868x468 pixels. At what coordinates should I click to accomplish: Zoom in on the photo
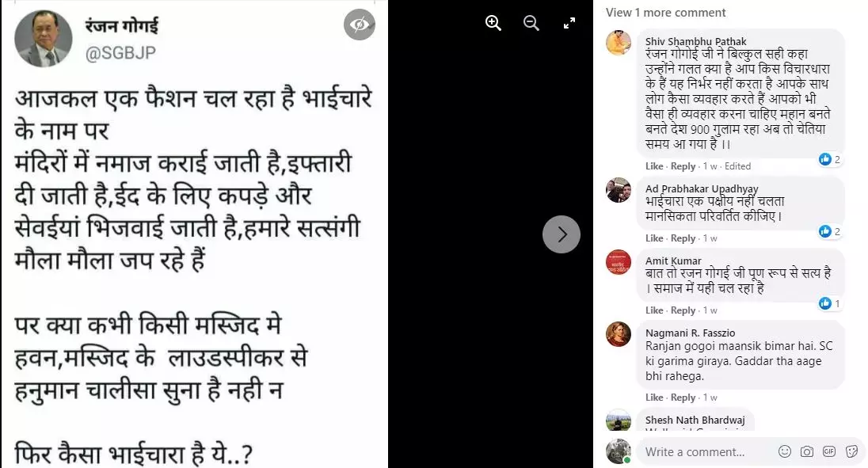(493, 23)
